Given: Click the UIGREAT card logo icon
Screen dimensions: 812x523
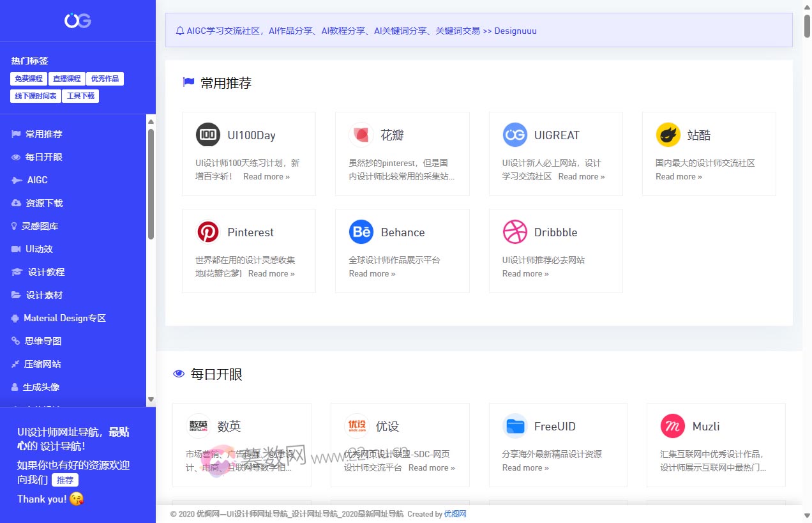Looking at the screenshot, I should (x=515, y=135).
